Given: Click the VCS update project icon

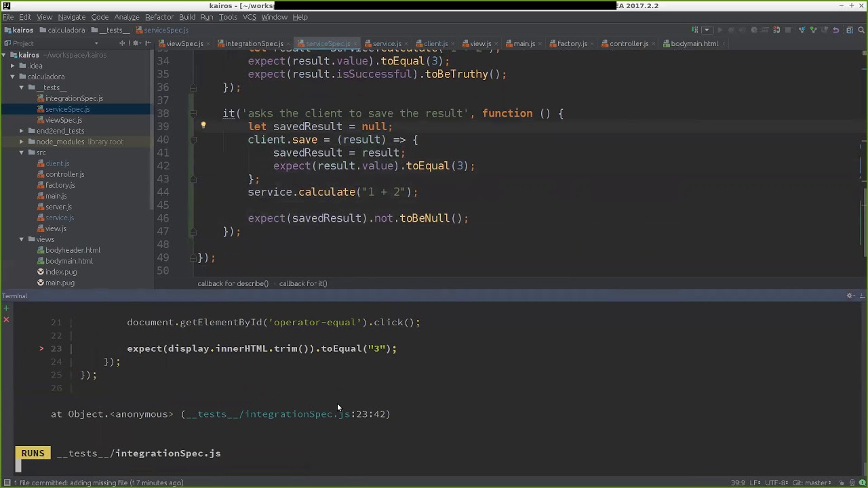Looking at the screenshot, I should click(x=802, y=30).
